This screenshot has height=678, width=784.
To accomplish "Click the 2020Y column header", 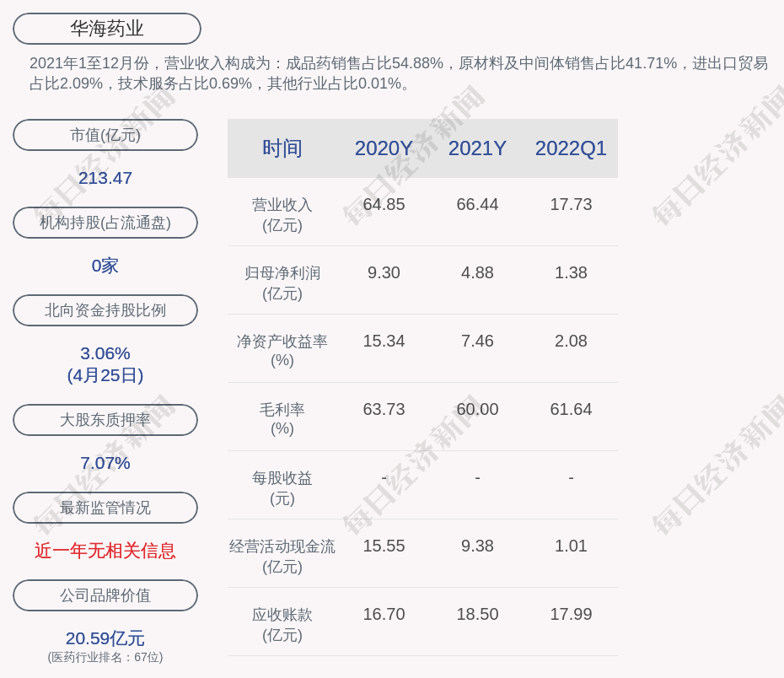I will 384,148.
